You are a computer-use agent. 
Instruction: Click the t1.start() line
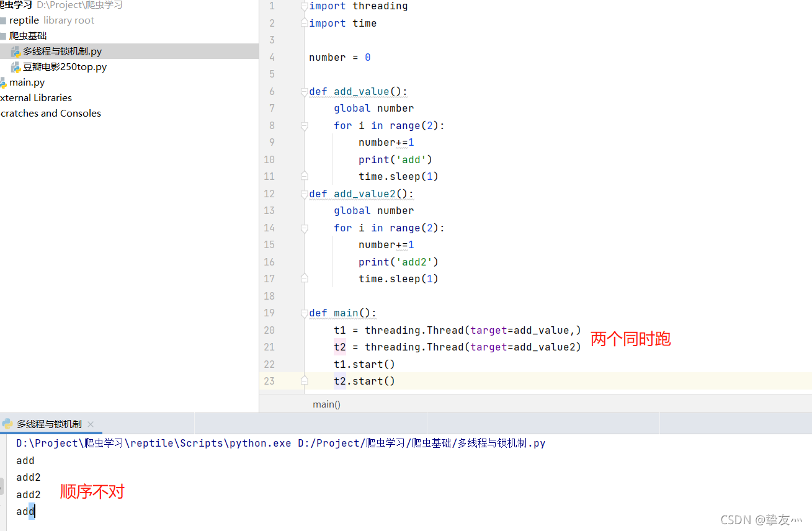(x=364, y=365)
